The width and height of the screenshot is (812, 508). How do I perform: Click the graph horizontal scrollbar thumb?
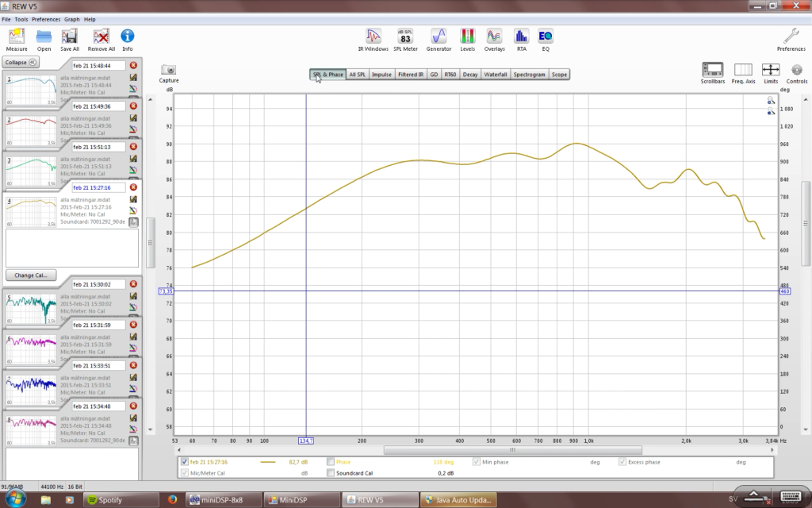513,450
